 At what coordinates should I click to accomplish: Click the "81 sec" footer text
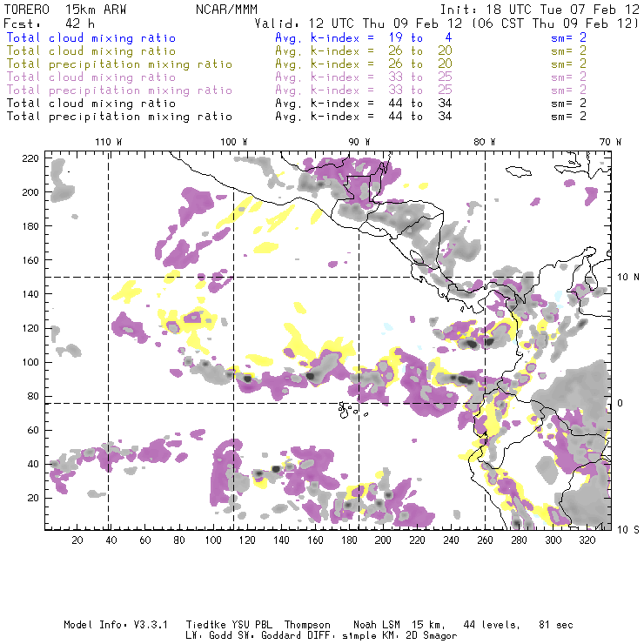point(556,625)
